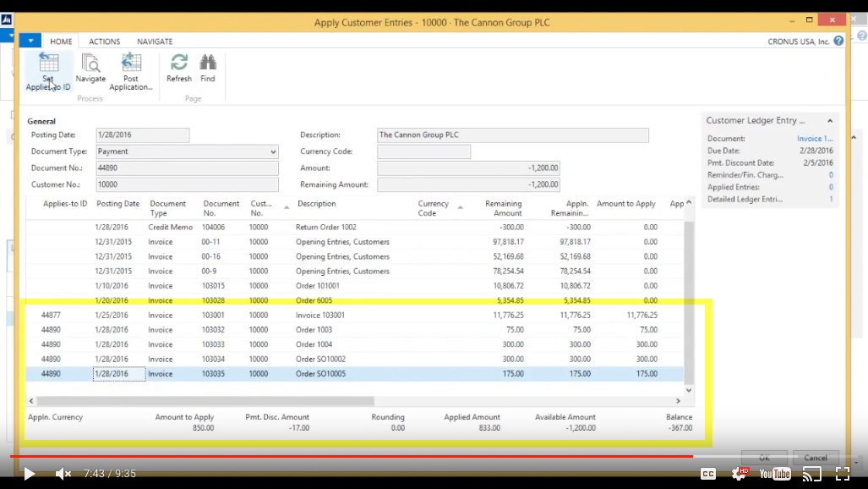Unmute the video with the speaker icon
Screen dimensions: 868x489
pyautogui.click(x=63, y=474)
